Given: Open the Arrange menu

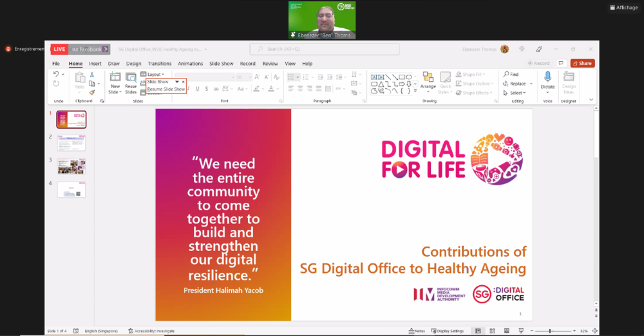Looking at the screenshot, I should (428, 82).
